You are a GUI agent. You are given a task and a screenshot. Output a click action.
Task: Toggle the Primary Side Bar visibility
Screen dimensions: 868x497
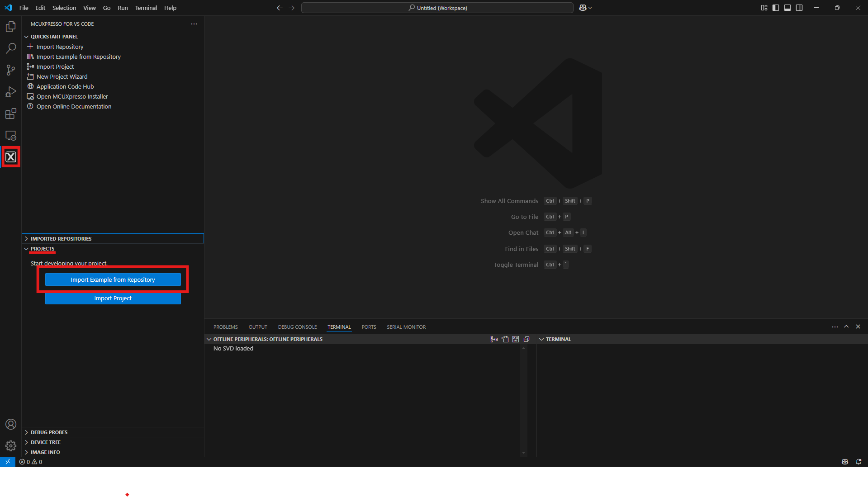pyautogui.click(x=775, y=8)
